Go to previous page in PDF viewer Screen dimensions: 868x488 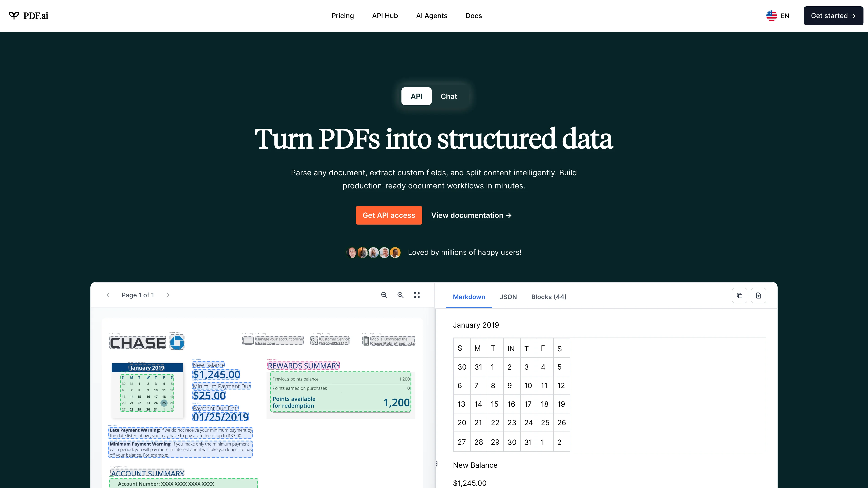108,295
